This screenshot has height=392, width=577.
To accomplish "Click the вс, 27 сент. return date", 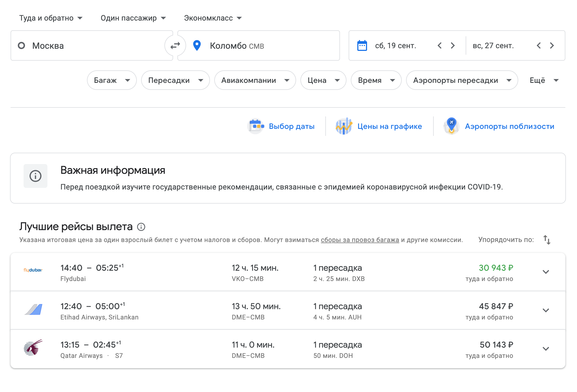I will 493,45.
